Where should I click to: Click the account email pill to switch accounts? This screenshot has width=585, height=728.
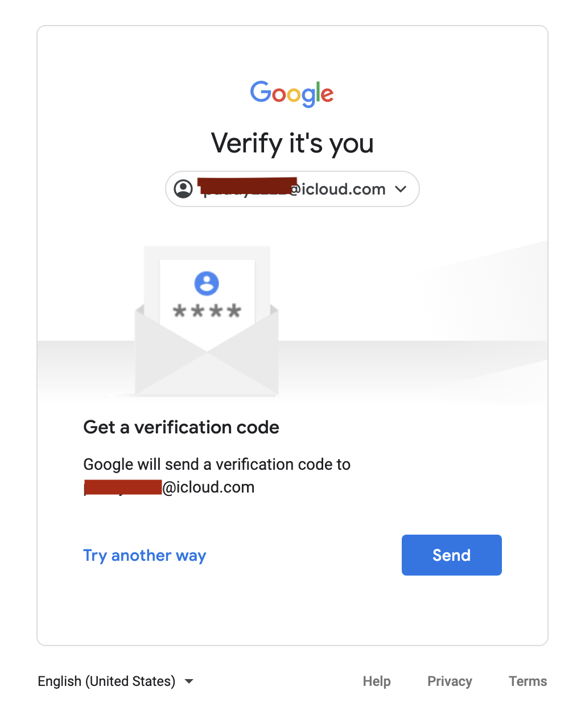[x=291, y=189]
